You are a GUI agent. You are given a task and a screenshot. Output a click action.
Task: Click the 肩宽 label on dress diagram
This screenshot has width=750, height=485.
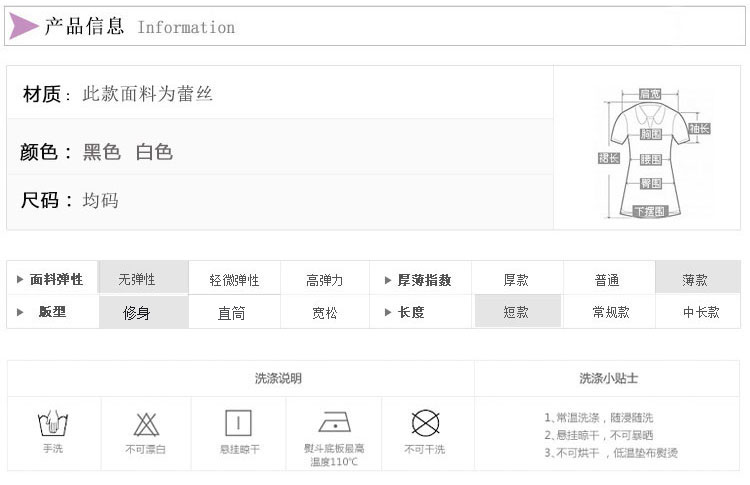[650, 94]
